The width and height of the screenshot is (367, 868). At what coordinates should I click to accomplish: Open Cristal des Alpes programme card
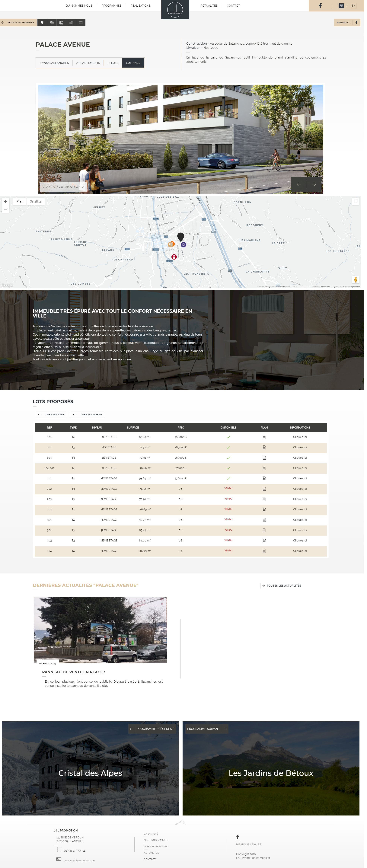coord(90,768)
